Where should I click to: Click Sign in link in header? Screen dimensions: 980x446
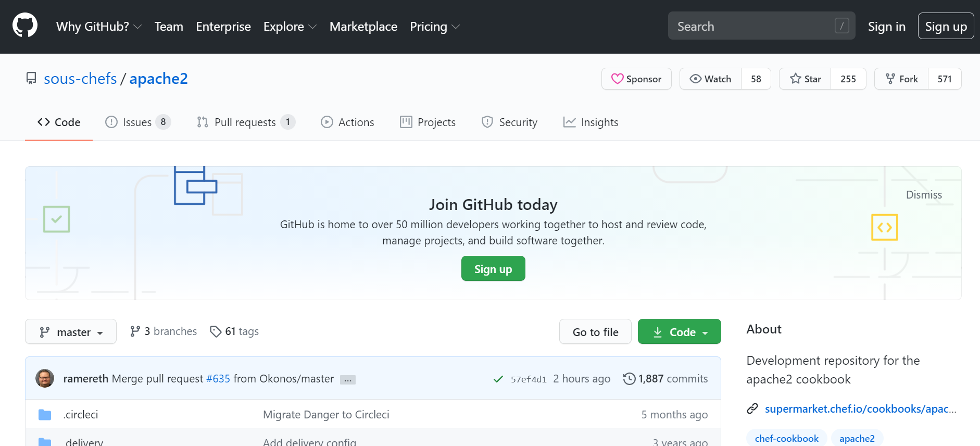click(887, 27)
